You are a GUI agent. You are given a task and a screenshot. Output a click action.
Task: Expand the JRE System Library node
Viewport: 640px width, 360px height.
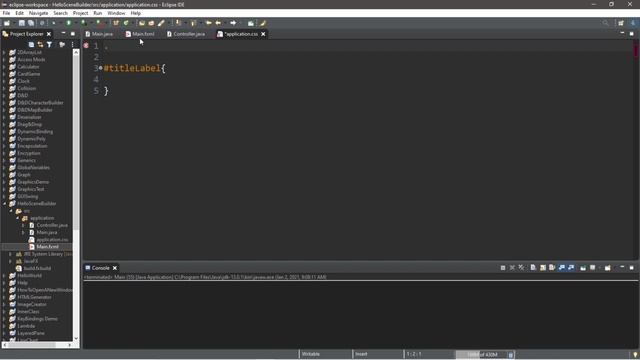(x=11, y=254)
